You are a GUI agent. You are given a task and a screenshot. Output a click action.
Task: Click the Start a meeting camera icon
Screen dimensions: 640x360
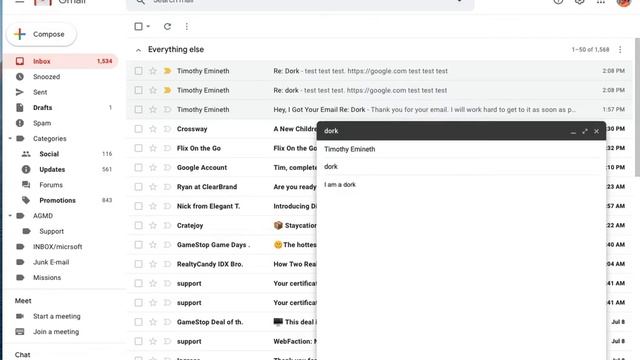20,316
